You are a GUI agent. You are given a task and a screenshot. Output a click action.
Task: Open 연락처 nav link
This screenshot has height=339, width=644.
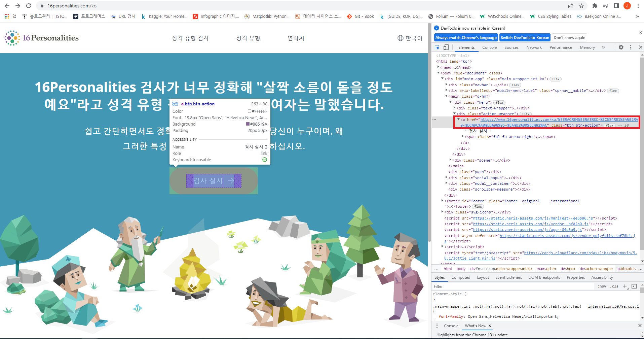pyautogui.click(x=296, y=38)
